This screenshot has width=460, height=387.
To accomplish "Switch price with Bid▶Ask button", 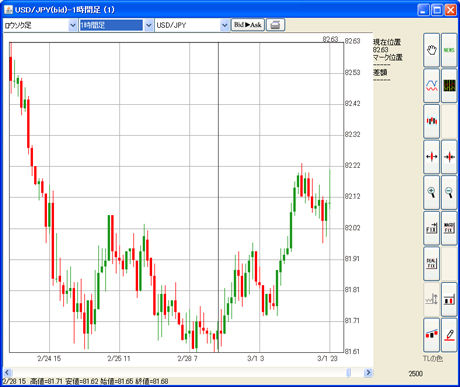I will 248,25.
